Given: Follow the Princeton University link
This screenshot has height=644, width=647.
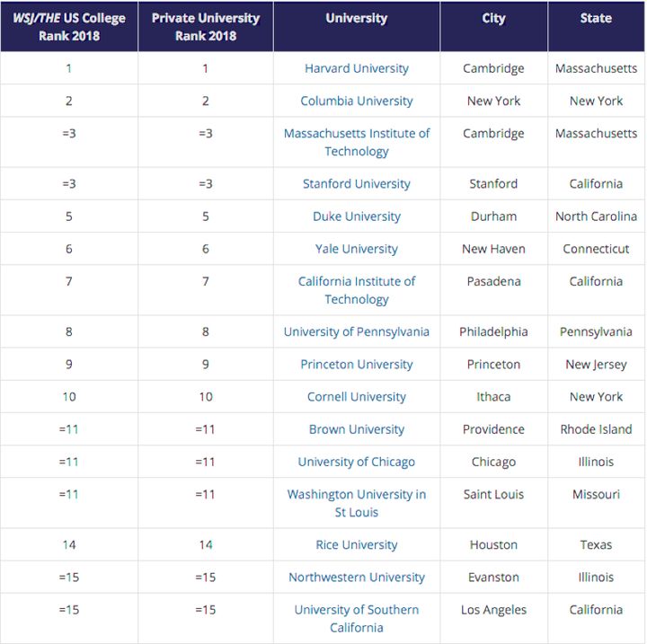Looking at the screenshot, I should pos(357,365).
